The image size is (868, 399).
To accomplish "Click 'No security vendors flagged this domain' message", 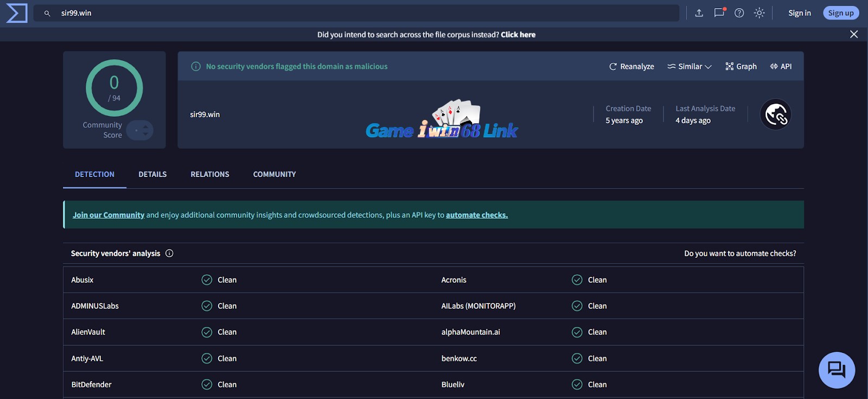I will (x=297, y=66).
